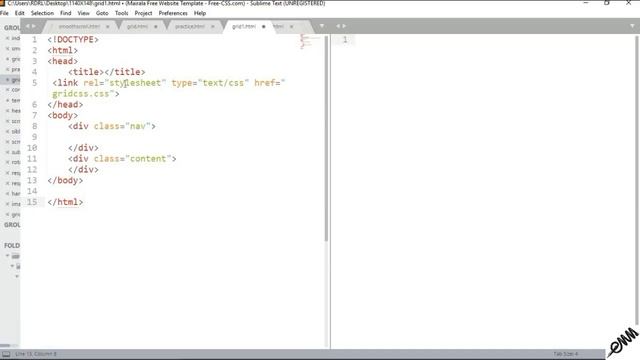Switch to the grid.html tab
This screenshot has height=360, width=640.
click(x=138, y=26)
